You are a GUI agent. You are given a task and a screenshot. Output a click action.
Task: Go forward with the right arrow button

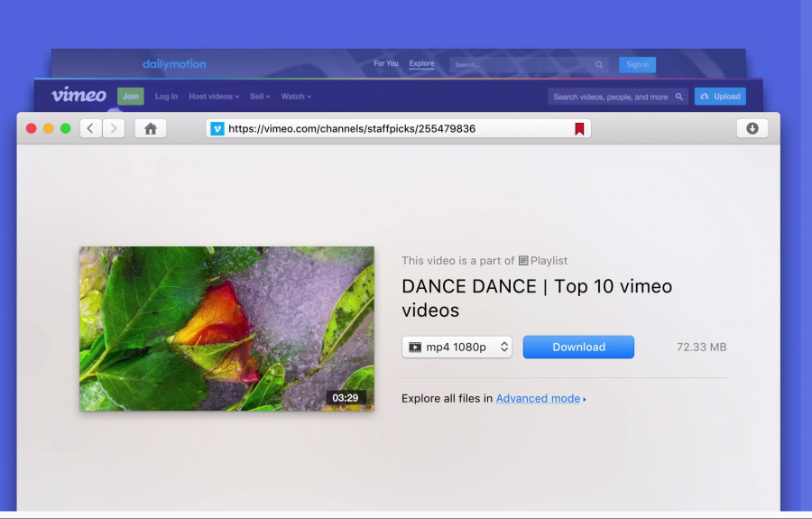click(114, 128)
